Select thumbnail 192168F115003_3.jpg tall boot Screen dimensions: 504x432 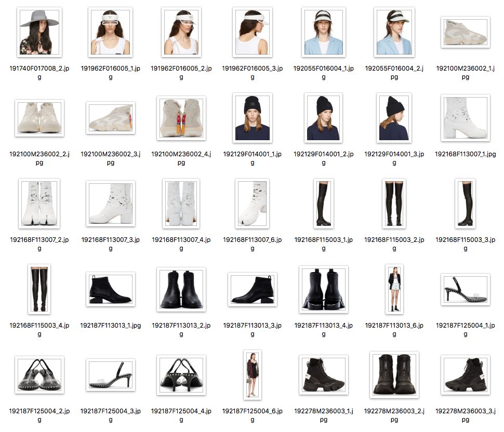coord(465,204)
